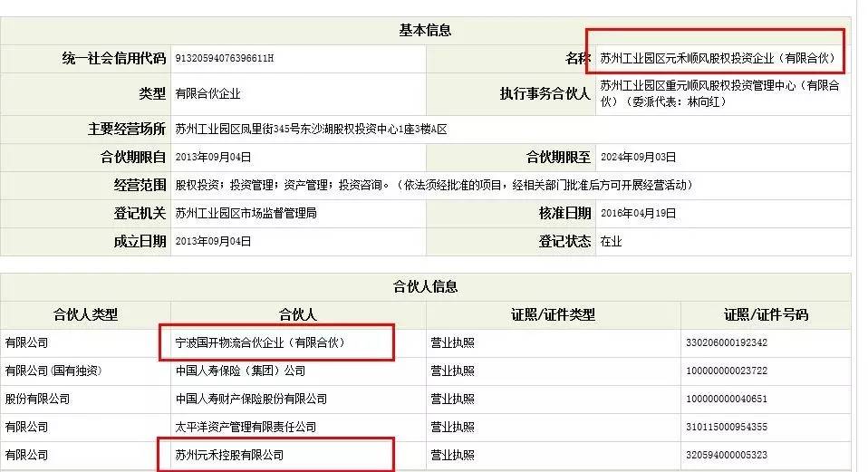Click partner type 有限公司(国有独资)
The width and height of the screenshot is (868, 472).
click(x=53, y=371)
